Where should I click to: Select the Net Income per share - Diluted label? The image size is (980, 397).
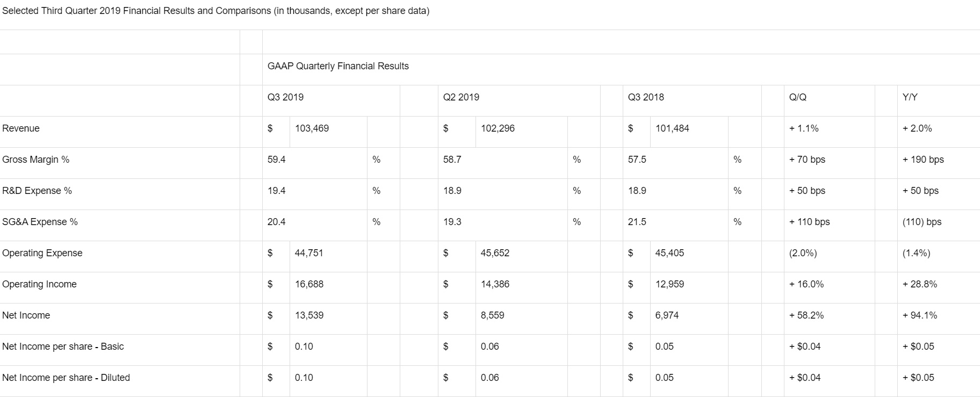click(66, 378)
